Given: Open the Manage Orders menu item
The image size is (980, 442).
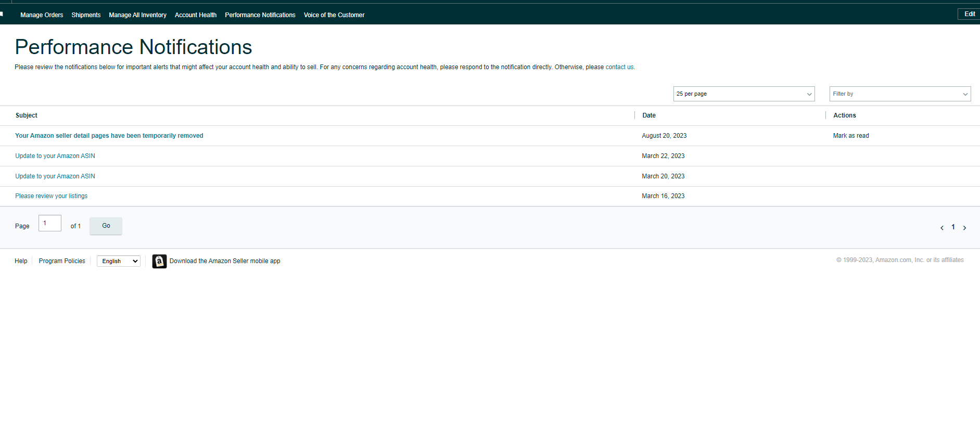Looking at the screenshot, I should click(42, 15).
